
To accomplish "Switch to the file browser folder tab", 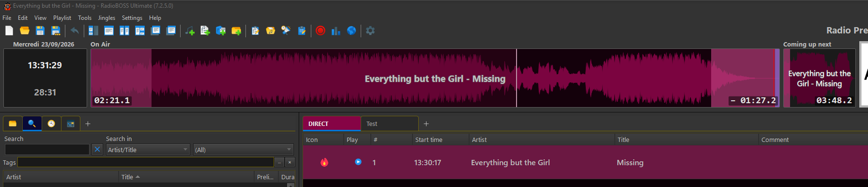I will point(13,124).
